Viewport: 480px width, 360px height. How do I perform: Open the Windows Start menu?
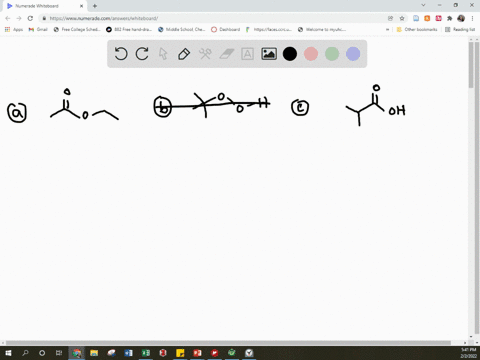[8, 353]
